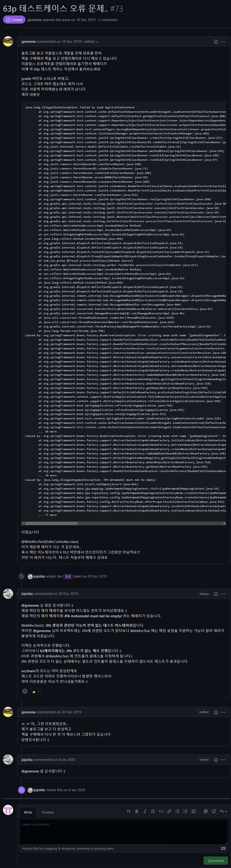Click left scroll arrow of stack trace scrollbar
Viewport: 231px width, 868px height.
[23, 523]
